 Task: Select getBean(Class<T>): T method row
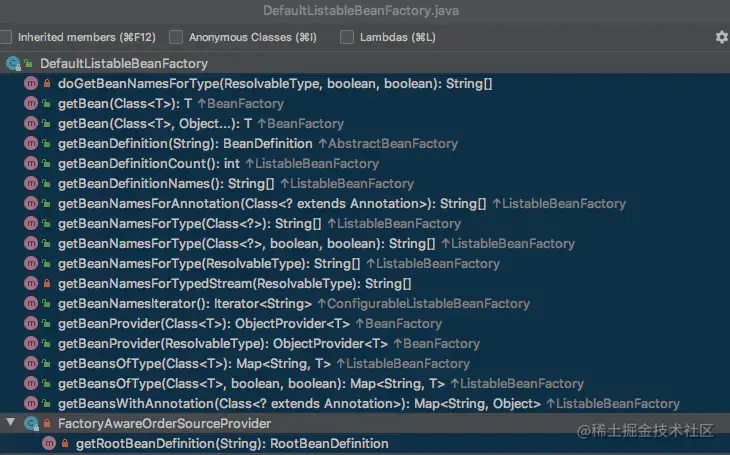pos(365,103)
